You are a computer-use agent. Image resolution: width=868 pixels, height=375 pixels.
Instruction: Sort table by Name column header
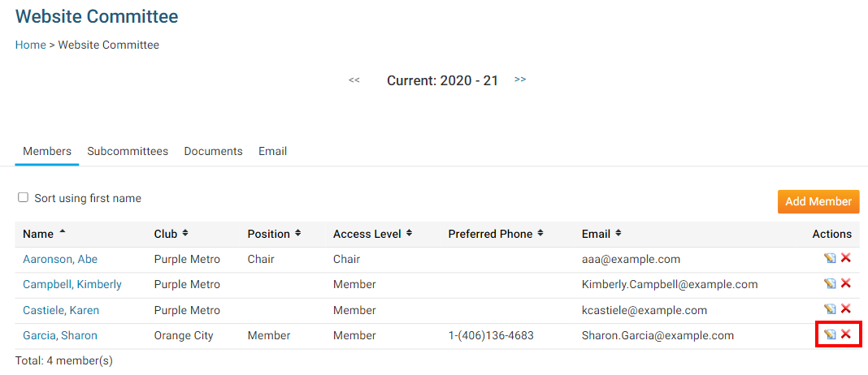click(x=38, y=234)
